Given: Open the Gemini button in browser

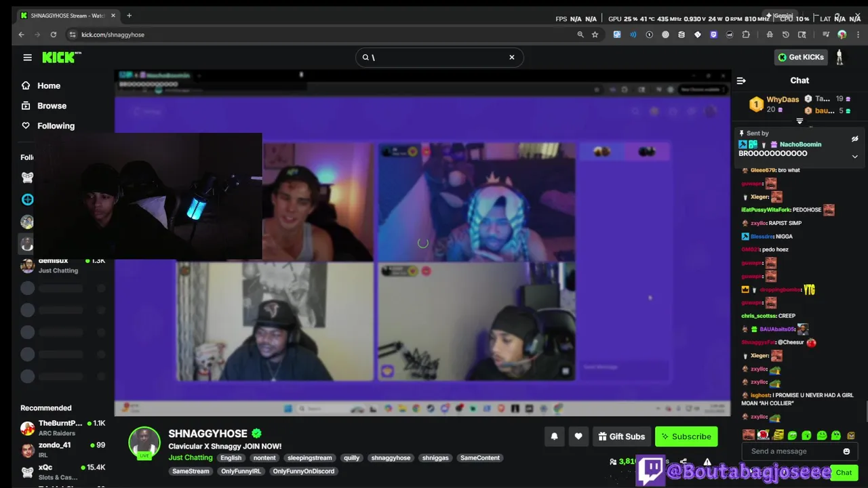Looking at the screenshot, I should [779, 16].
